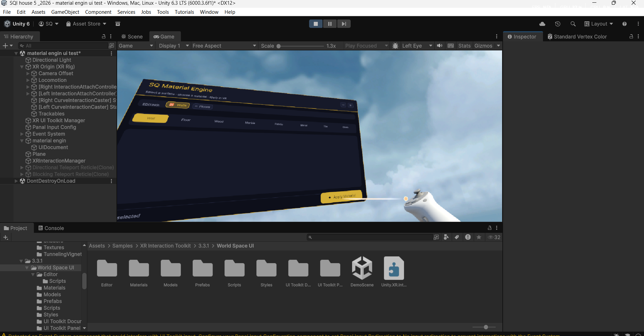The width and height of the screenshot is (644, 336).
Task: Open the Layout dropdown
Action: tap(599, 24)
